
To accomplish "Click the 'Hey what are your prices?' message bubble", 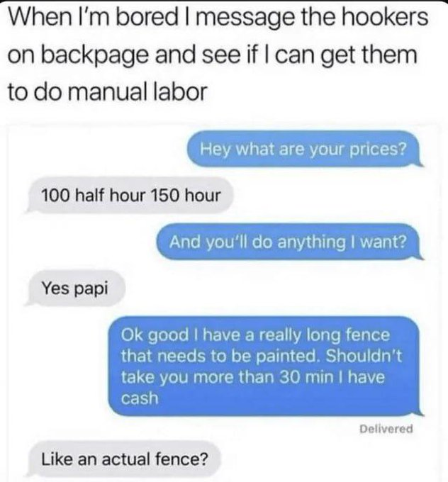I will (x=305, y=150).
